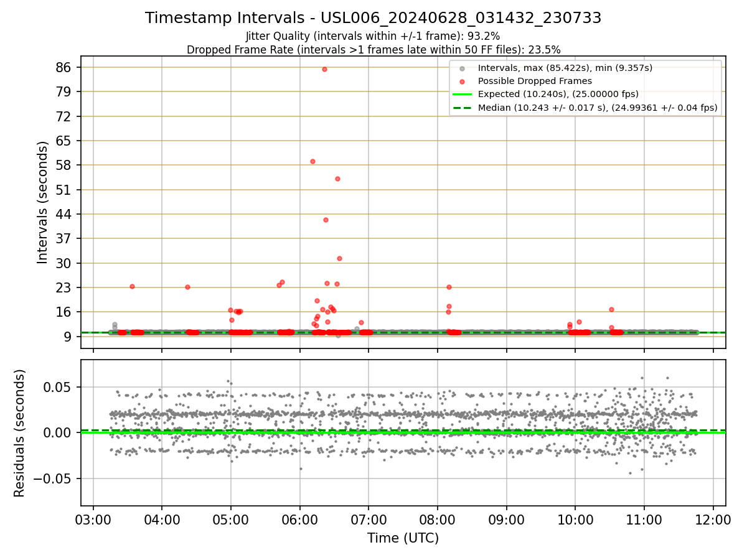Click the 79 tick on the Intervals axis
The height and width of the screenshot is (560, 747).
coord(64,91)
